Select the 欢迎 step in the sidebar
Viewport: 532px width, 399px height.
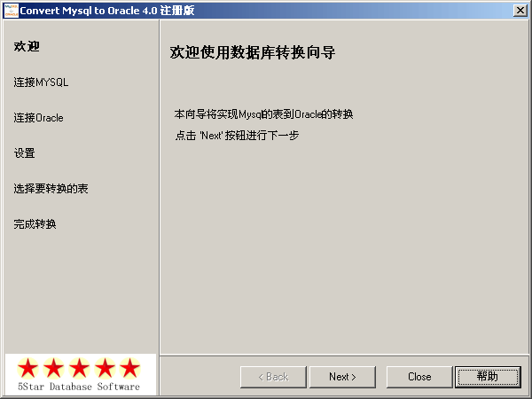pos(27,46)
